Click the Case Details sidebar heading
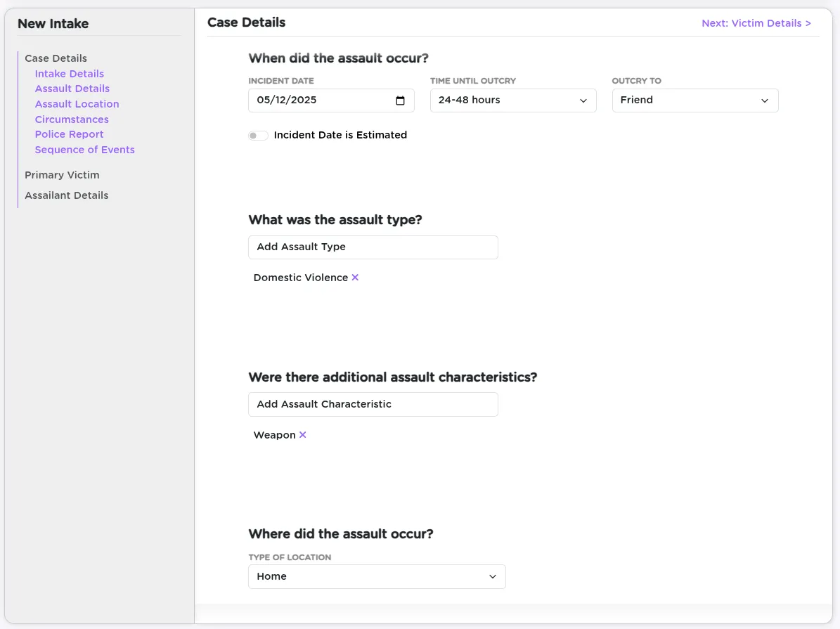840x629 pixels. coord(56,58)
